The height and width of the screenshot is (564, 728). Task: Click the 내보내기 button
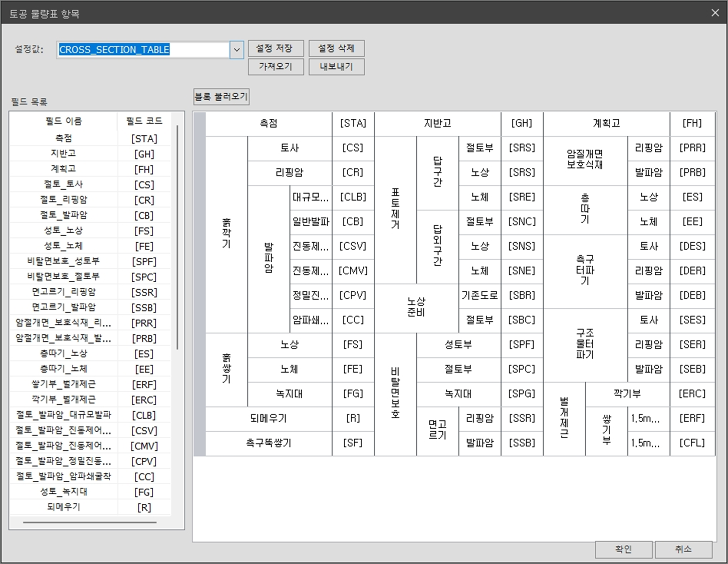[x=336, y=66]
